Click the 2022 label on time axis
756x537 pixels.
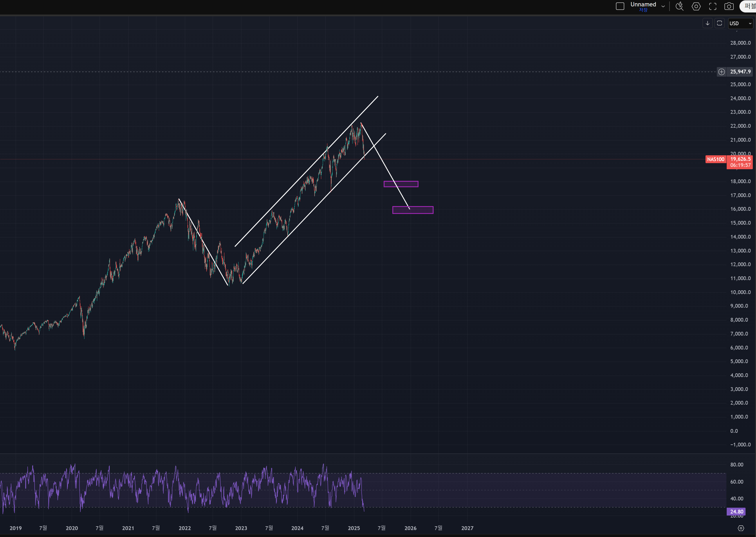click(x=185, y=528)
